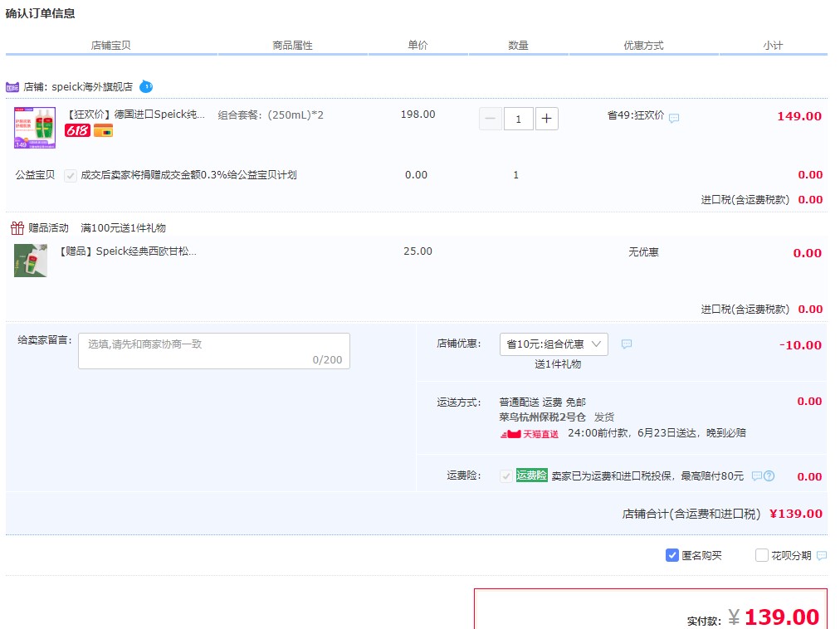Open 店铺优惠 info comment icon
This screenshot has width=840, height=629.
626,344
